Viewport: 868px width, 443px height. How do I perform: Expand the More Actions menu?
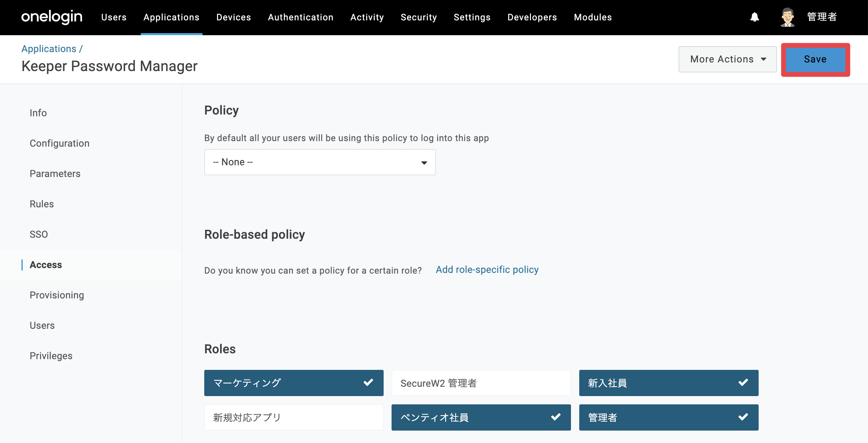727,59
